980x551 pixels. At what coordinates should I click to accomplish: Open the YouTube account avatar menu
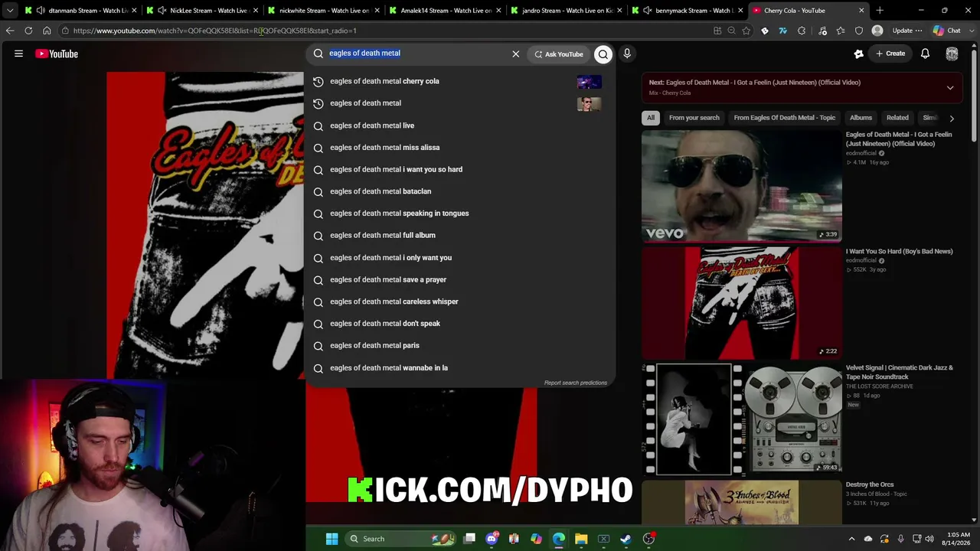point(952,54)
